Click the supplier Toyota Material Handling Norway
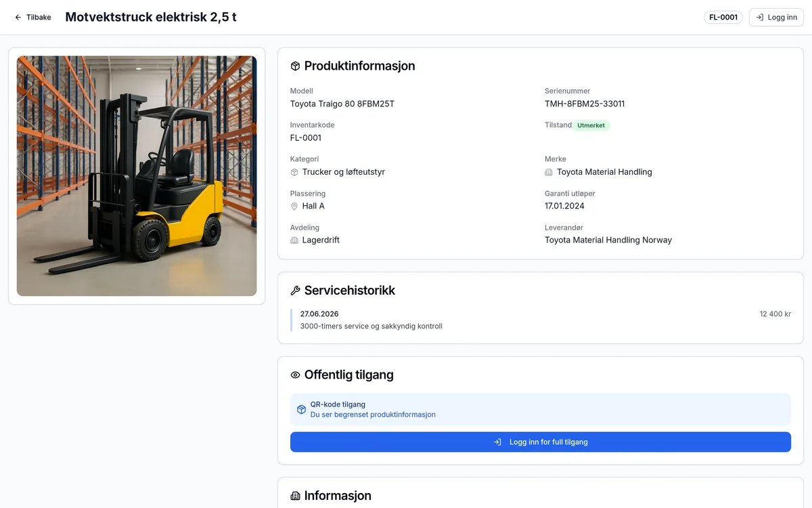This screenshot has width=812, height=508. (608, 240)
